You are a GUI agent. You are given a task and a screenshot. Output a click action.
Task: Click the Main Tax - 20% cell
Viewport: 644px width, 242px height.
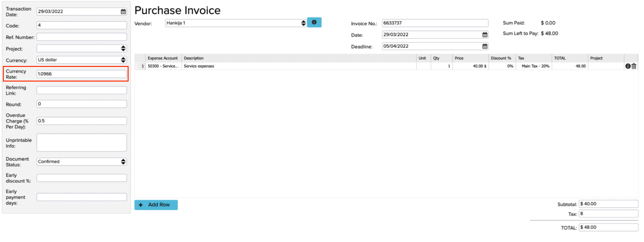(535, 66)
